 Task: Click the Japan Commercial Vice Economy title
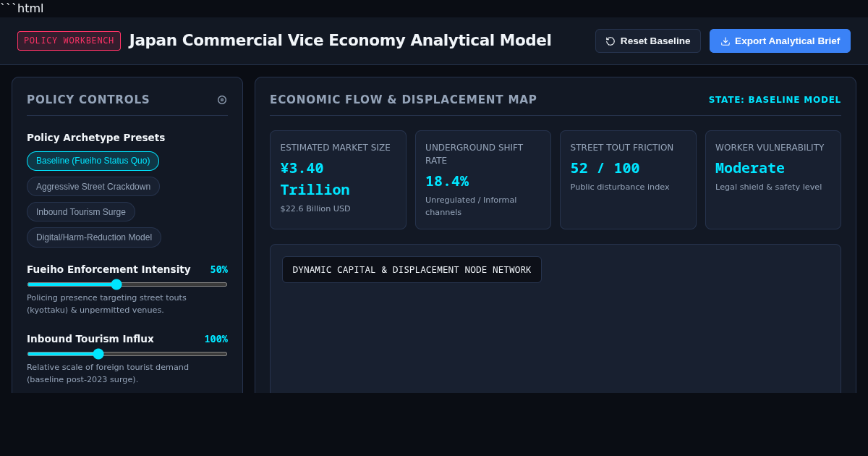pyautogui.click(x=340, y=41)
